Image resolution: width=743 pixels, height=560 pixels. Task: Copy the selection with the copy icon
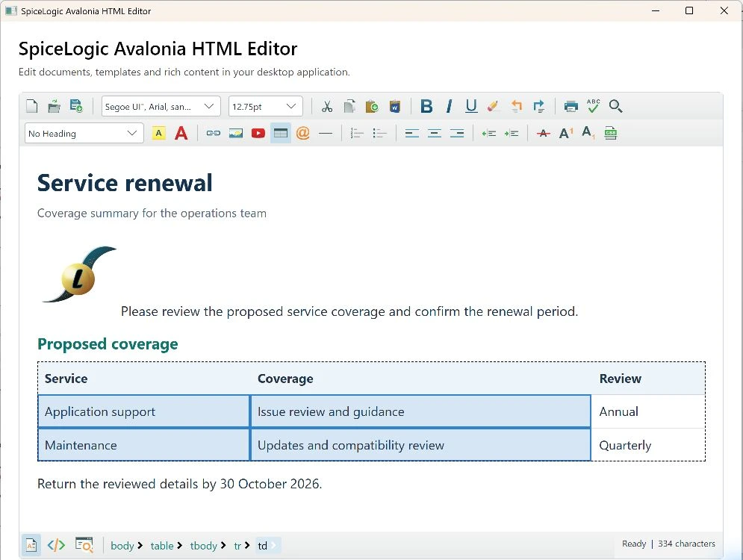(349, 106)
